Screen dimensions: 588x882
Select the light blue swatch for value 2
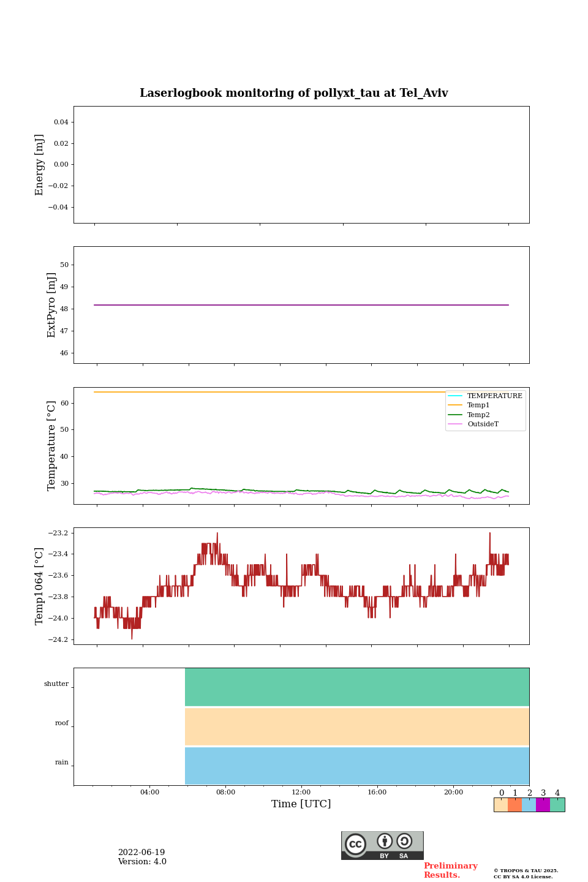tap(529, 805)
